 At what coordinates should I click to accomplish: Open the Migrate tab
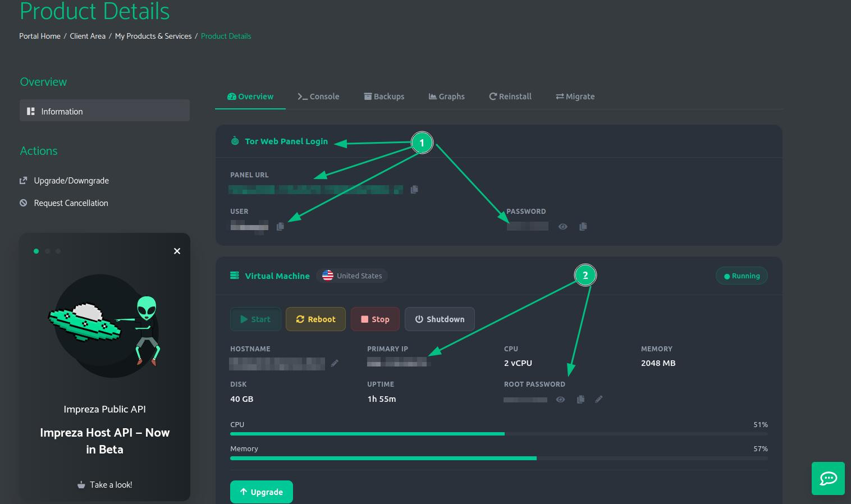coord(575,97)
